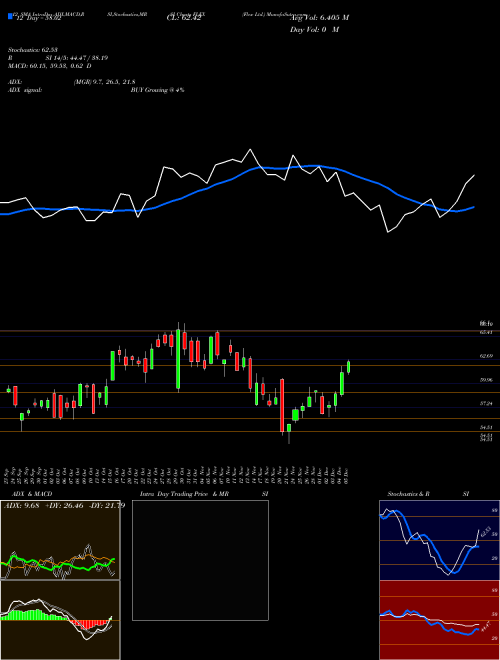The width and height of the screenshot is (500, 660).
Task: Select the 'CL: 62.42' closing price text
Action: click(184, 18)
